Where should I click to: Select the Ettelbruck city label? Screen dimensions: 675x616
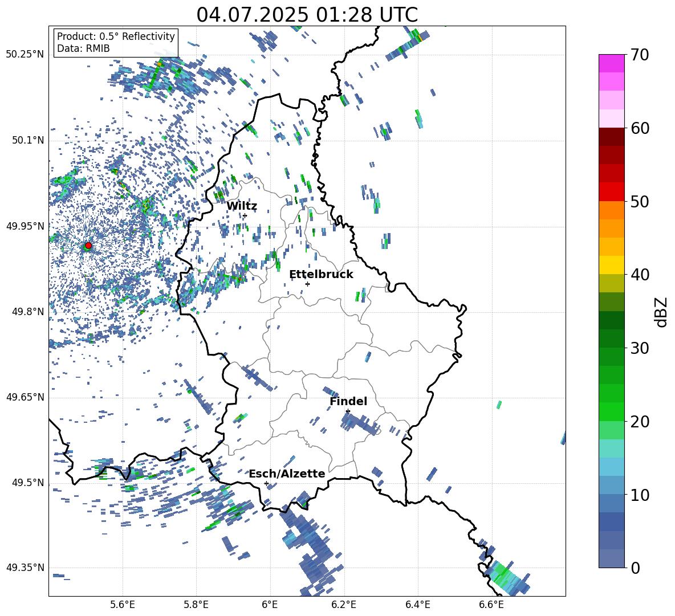[x=321, y=275]
